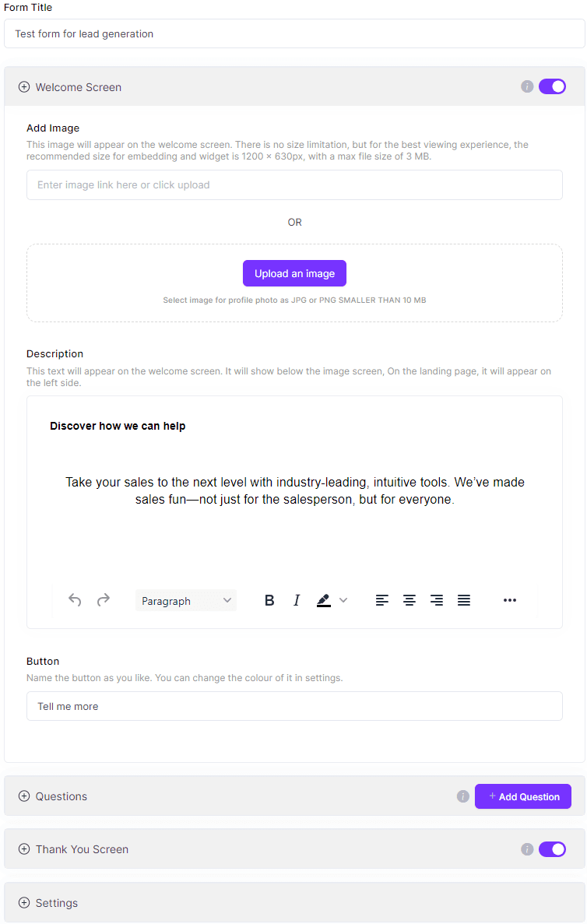Image resolution: width=587 pixels, height=924 pixels.
Task: Open the text highlight color dropdown
Action: (x=343, y=600)
